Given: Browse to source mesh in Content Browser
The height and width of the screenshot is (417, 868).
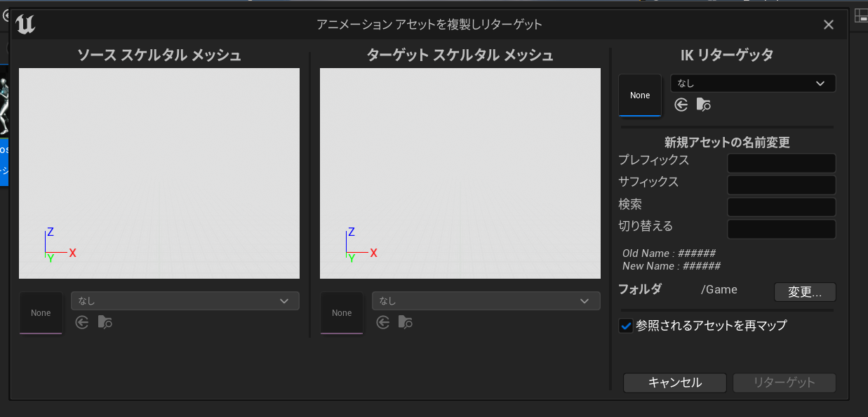Looking at the screenshot, I should 105,322.
